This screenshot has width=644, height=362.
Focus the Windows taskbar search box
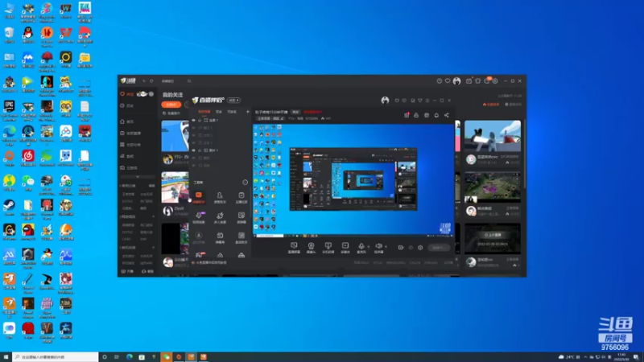point(56,357)
